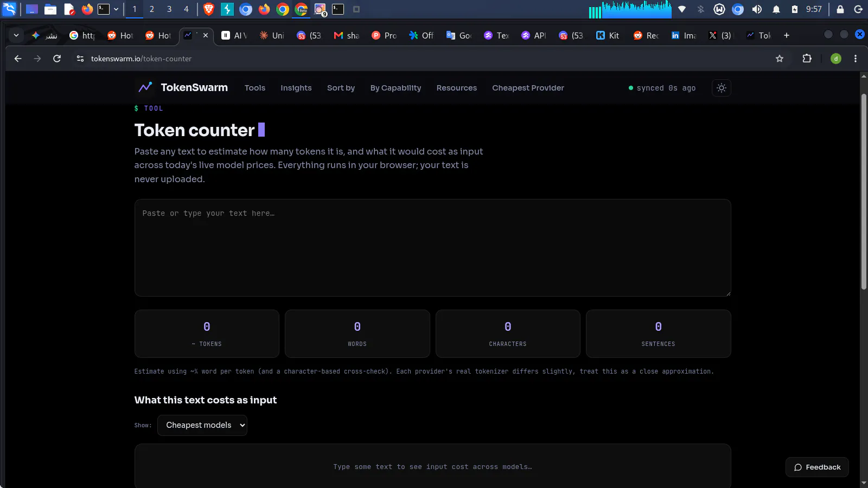The image size is (868, 488).
Task: Open the Brave browser taskbar icon
Action: pyautogui.click(x=209, y=9)
